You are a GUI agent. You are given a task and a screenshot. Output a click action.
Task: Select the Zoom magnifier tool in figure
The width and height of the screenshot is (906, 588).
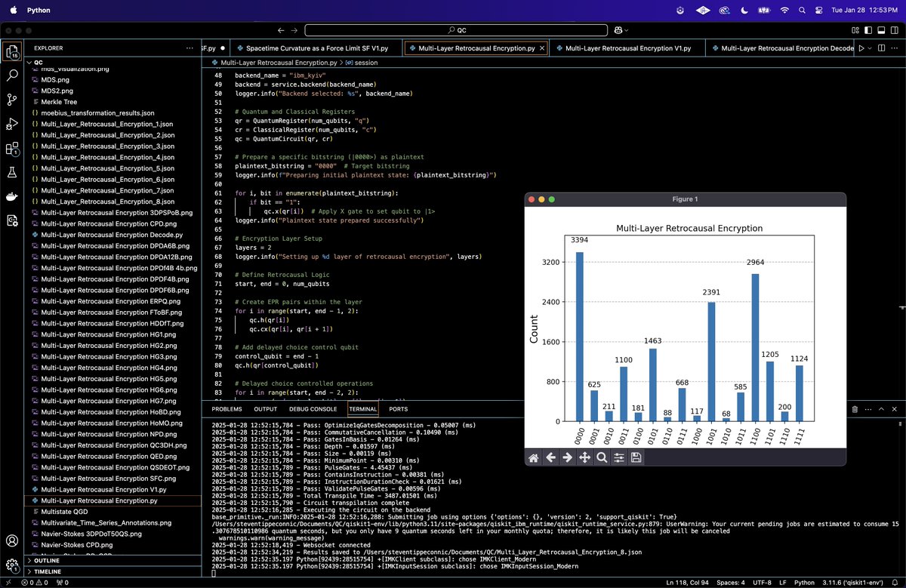(602, 457)
